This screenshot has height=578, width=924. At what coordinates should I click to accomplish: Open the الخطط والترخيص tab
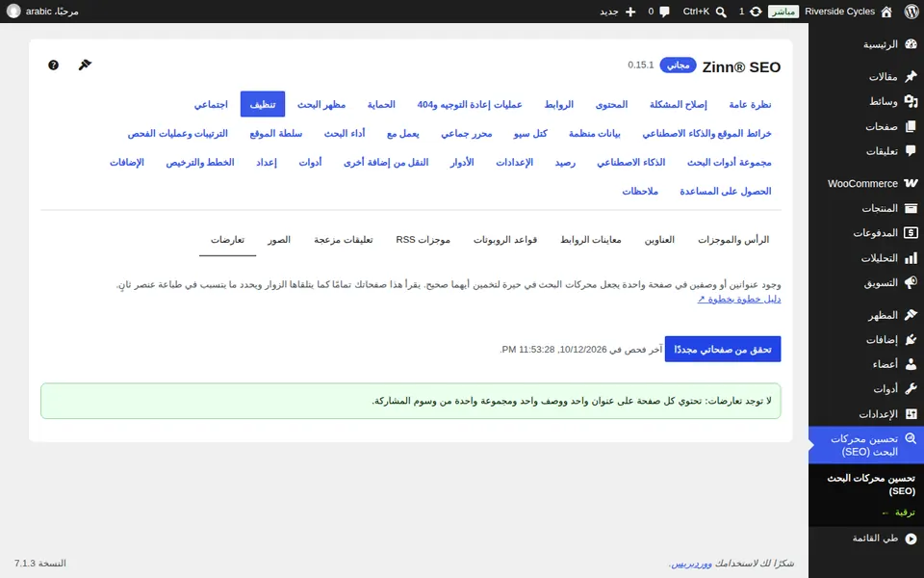[x=200, y=162]
